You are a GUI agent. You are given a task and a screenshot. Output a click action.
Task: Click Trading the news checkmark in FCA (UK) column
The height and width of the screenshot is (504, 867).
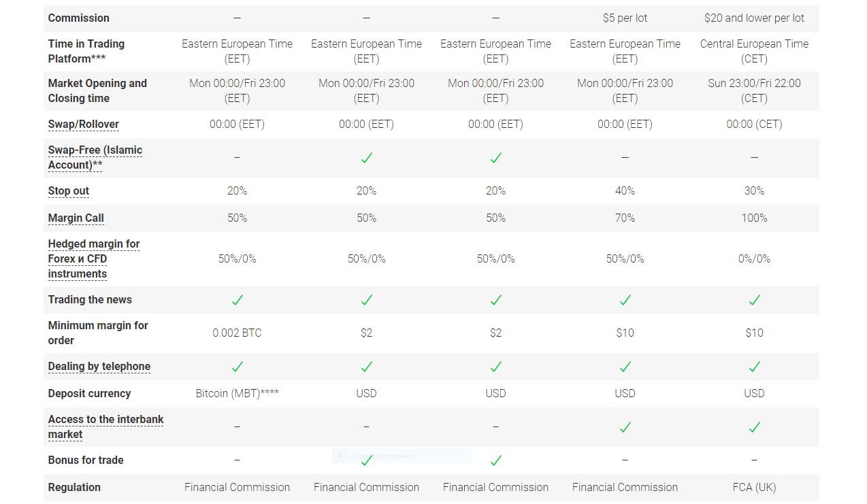pos(754,300)
